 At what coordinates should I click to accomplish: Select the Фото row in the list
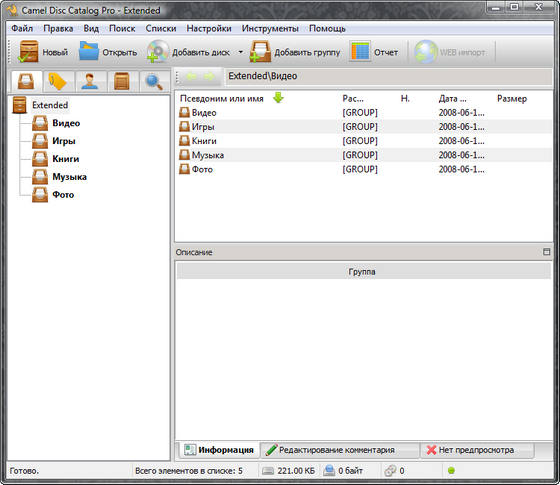point(364,169)
